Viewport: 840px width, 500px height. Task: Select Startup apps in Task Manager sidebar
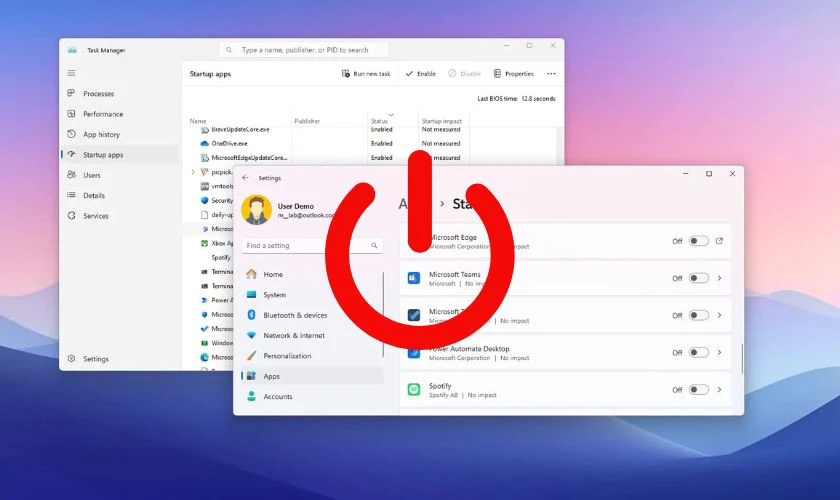[119, 154]
